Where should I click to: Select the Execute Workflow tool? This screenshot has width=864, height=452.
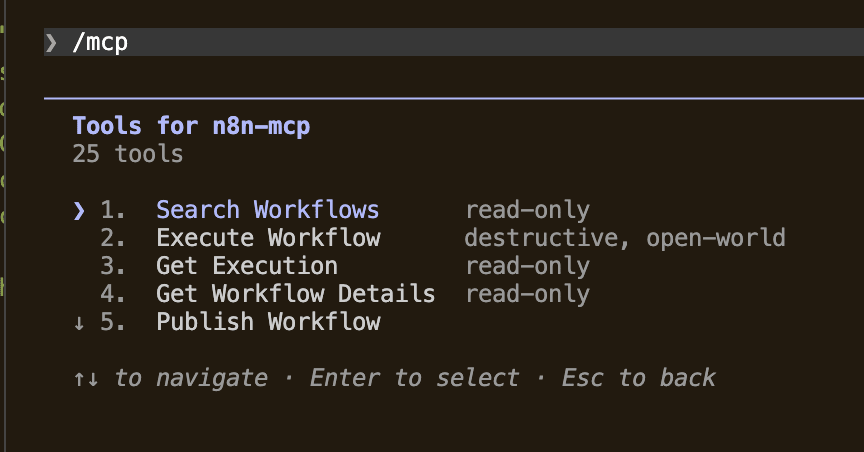pos(268,238)
